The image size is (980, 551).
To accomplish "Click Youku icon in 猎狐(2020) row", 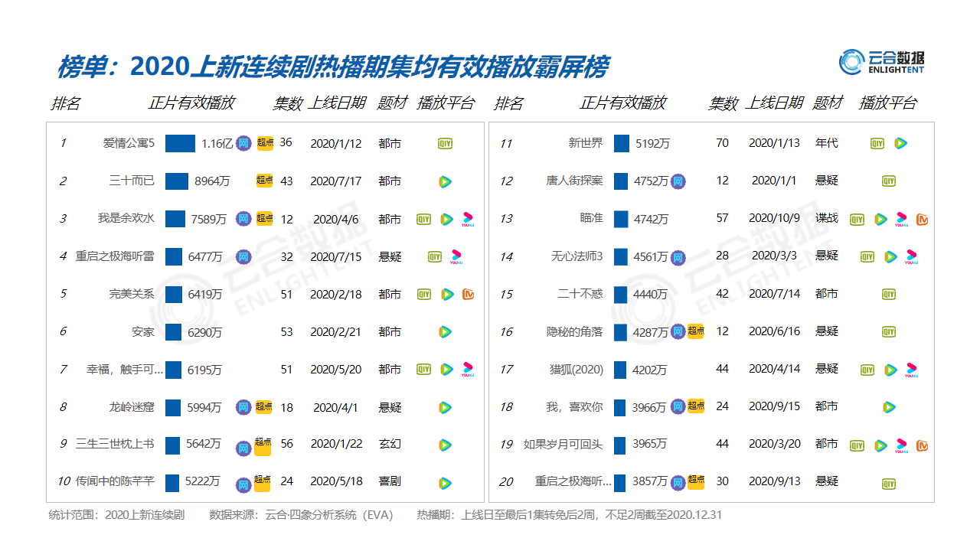I will click(x=911, y=370).
